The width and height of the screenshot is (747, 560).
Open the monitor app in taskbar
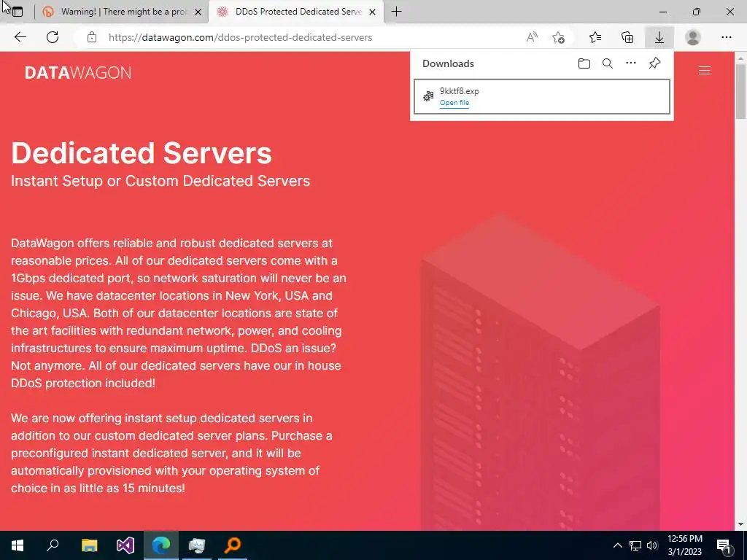pos(197,545)
